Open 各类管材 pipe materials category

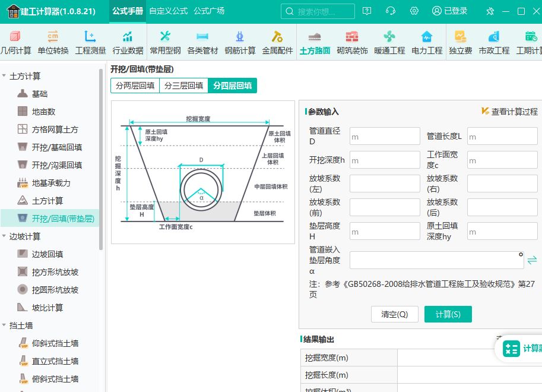point(202,42)
